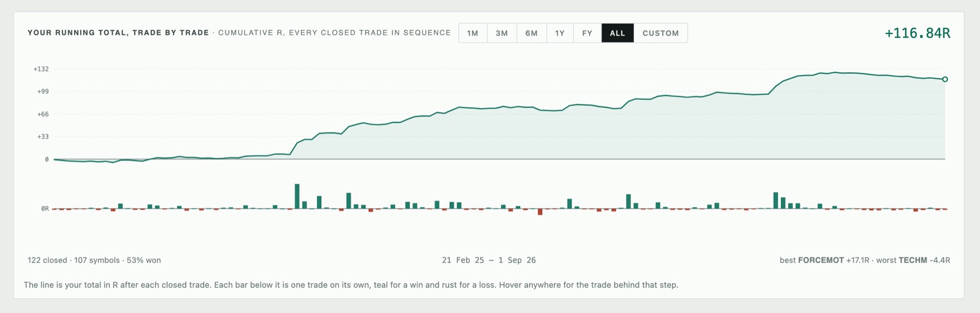980x313 pixels.
Task: Click the explanatory sentence beginning 'The line is your total'
Action: point(351,285)
